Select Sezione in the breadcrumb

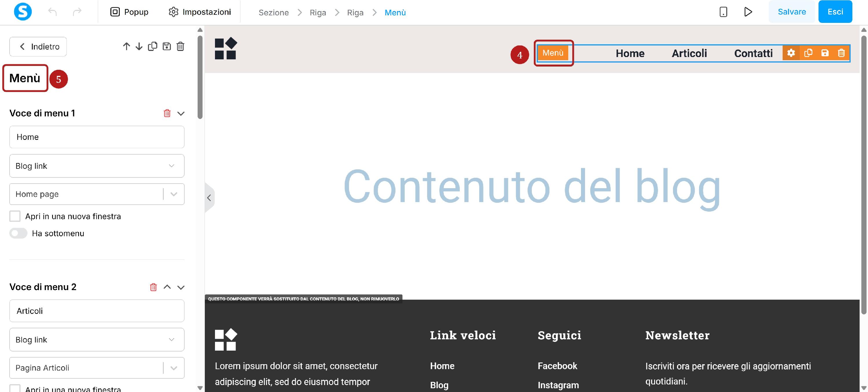274,12
